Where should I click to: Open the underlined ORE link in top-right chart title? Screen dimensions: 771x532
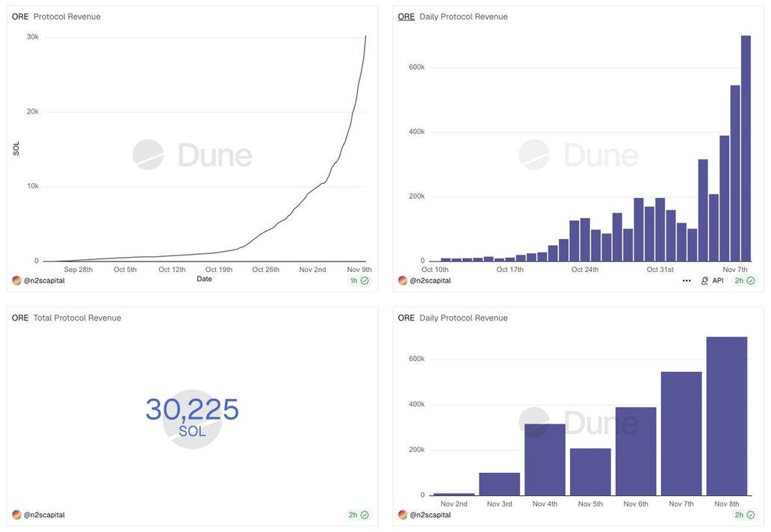(x=406, y=16)
